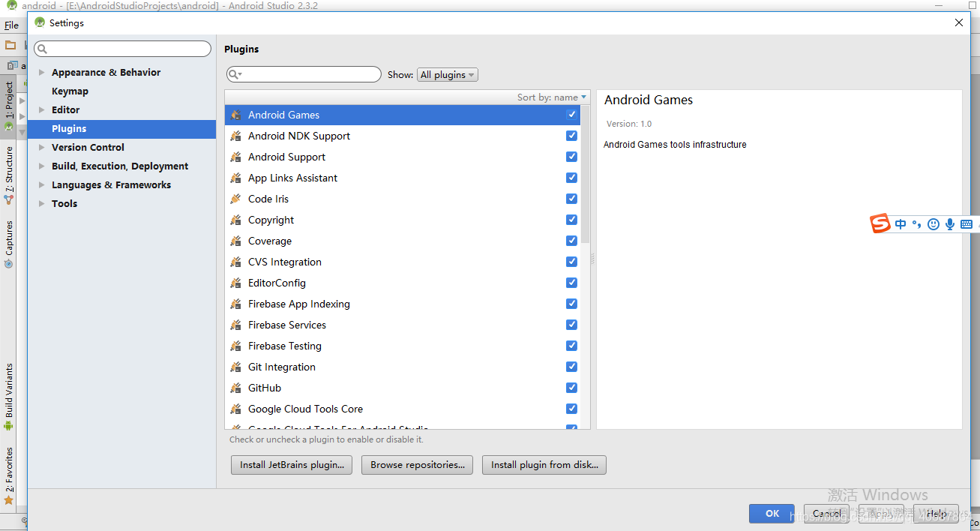This screenshot has width=980, height=531.
Task: Click the Sogou soft keyboard icon
Action: pyautogui.click(x=967, y=224)
